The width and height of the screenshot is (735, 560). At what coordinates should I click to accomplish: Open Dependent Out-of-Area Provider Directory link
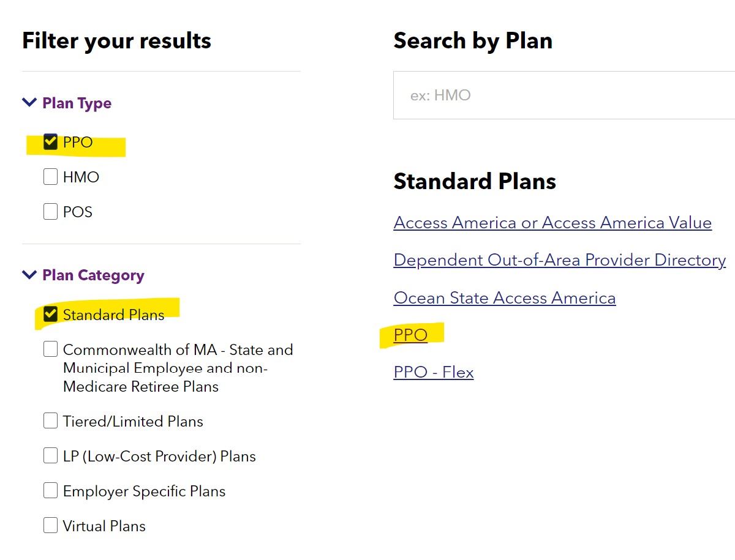pos(559,260)
